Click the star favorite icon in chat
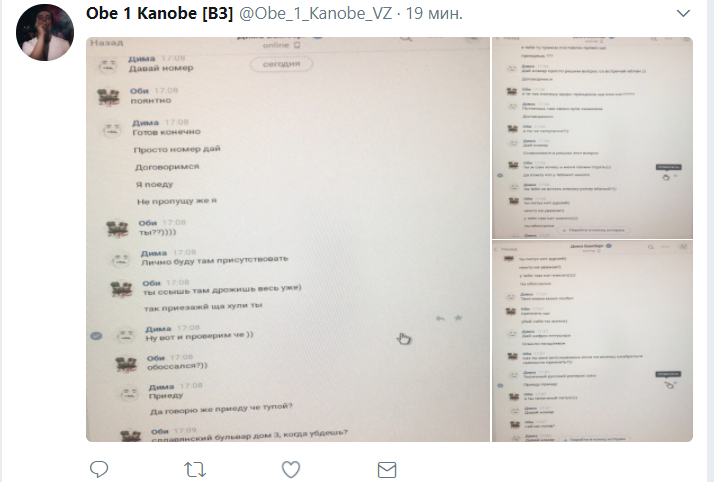 pos(458,318)
